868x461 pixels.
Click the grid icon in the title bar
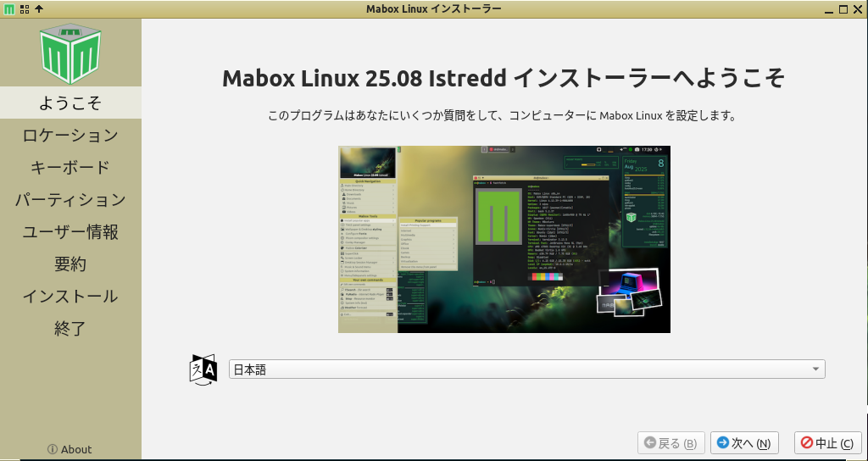(25, 8)
